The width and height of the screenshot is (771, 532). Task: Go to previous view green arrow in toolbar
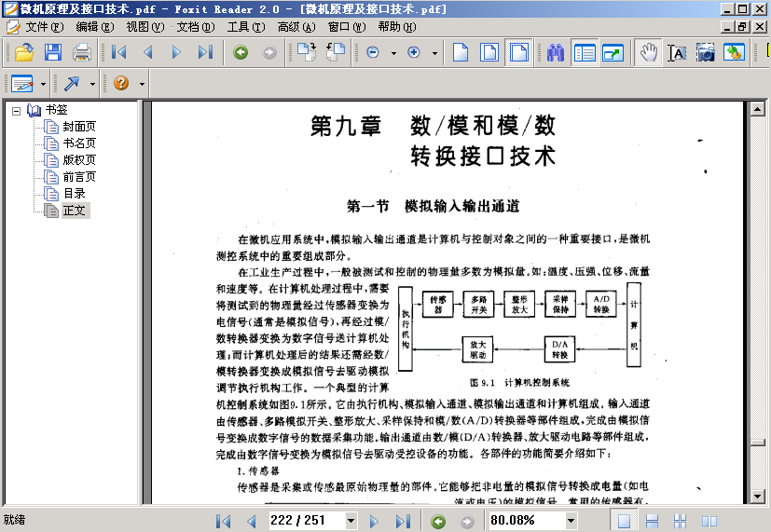pos(241,52)
